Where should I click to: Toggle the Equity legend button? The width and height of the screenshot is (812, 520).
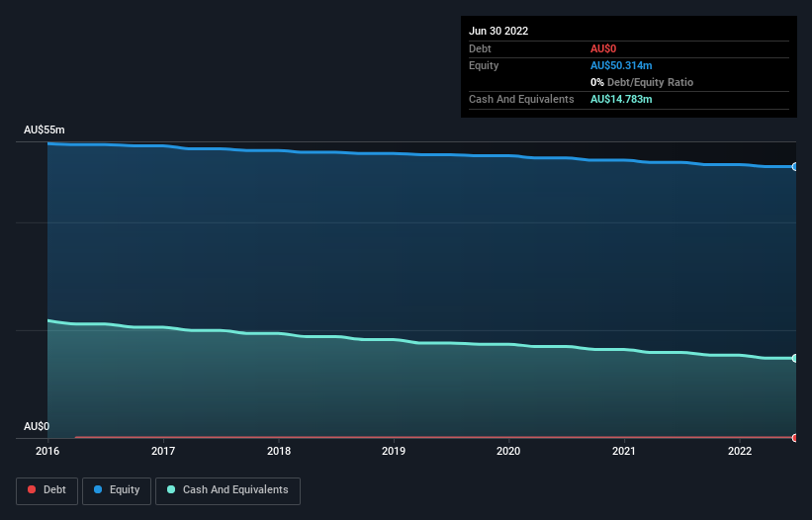tap(117, 490)
